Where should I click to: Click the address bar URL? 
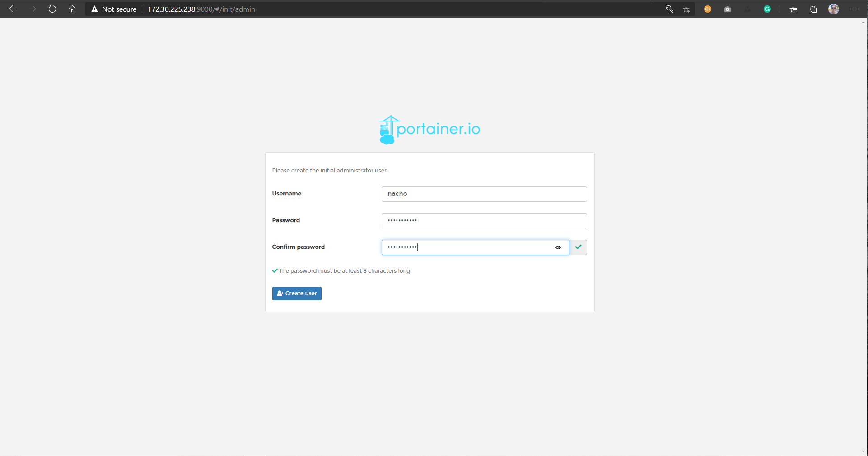(x=201, y=9)
